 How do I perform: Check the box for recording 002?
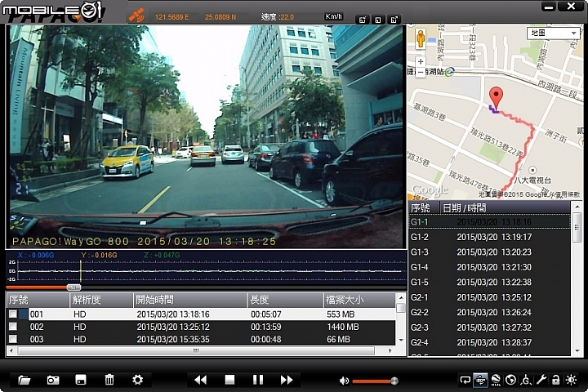pos(13,327)
